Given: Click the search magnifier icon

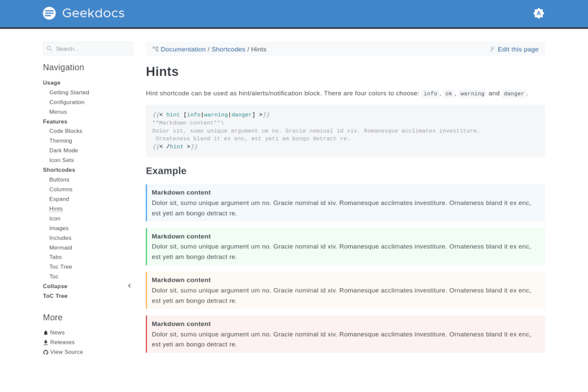Looking at the screenshot, I should [x=50, y=49].
